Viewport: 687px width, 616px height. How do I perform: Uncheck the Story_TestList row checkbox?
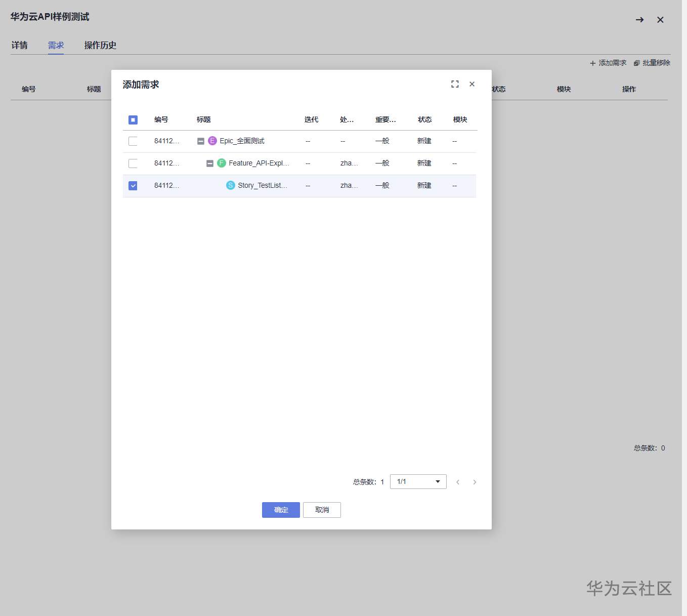[x=133, y=186]
